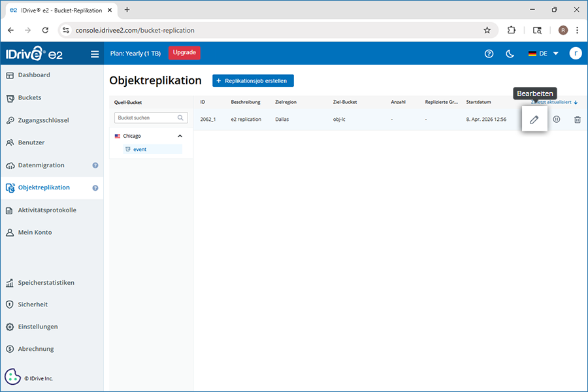Open the help question mark icon in header
This screenshot has width=588, height=392.
click(489, 54)
